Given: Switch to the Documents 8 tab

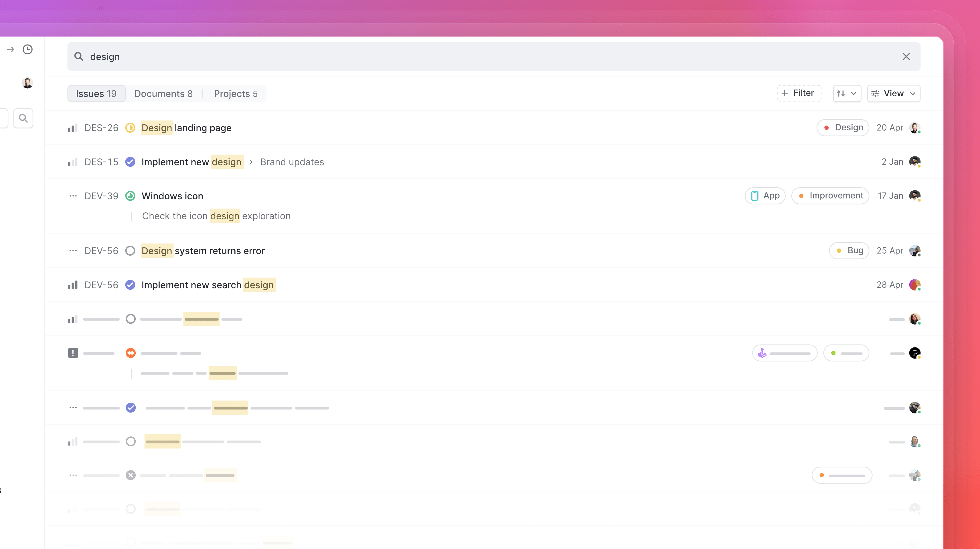Looking at the screenshot, I should 163,94.
